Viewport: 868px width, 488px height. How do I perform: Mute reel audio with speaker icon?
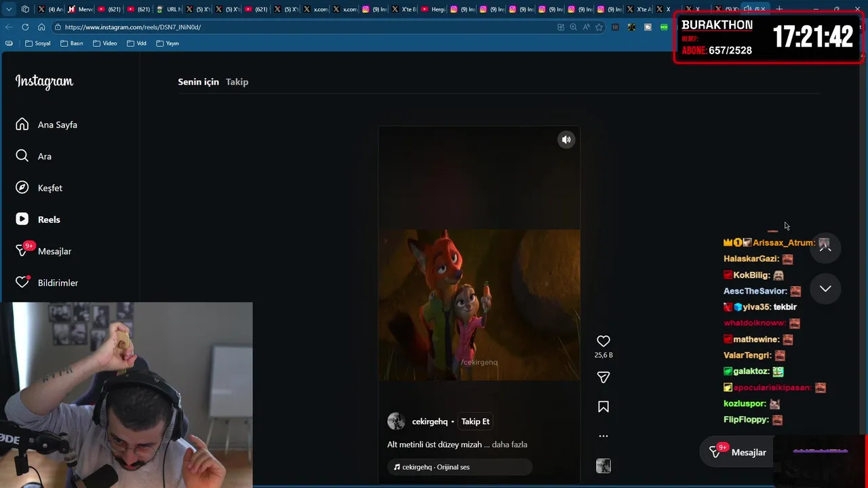pyautogui.click(x=566, y=140)
